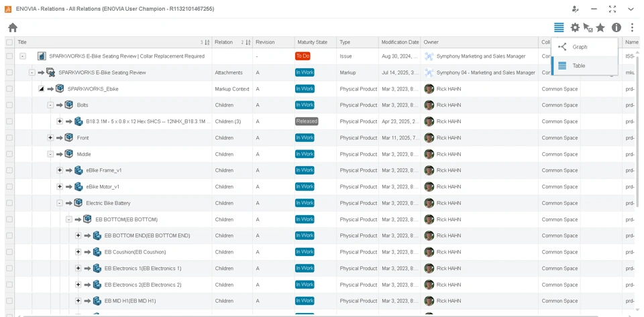Collapse the SPARKWORKS_Ebike tree node
The image size is (644, 317).
click(x=41, y=89)
